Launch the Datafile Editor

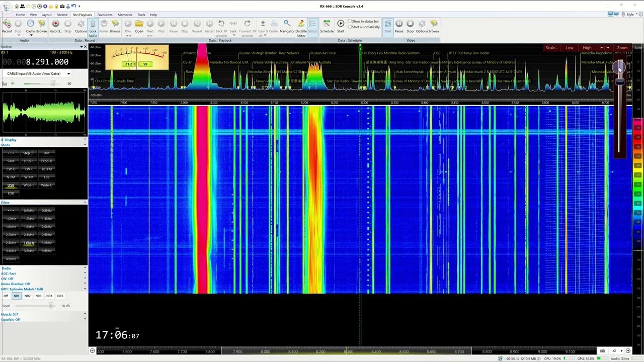click(301, 24)
